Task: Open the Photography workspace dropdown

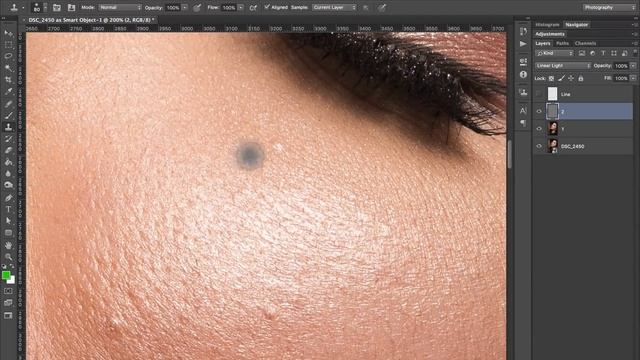Action: click(609, 7)
